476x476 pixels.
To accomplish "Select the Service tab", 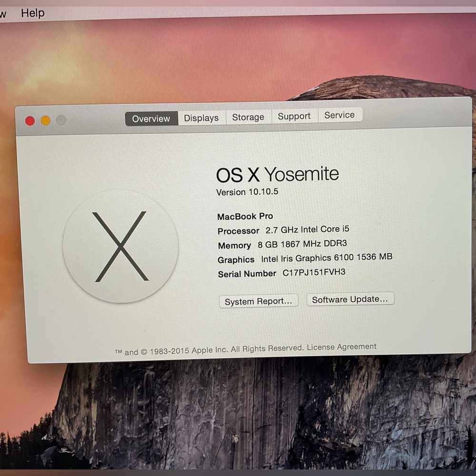I will click(339, 115).
